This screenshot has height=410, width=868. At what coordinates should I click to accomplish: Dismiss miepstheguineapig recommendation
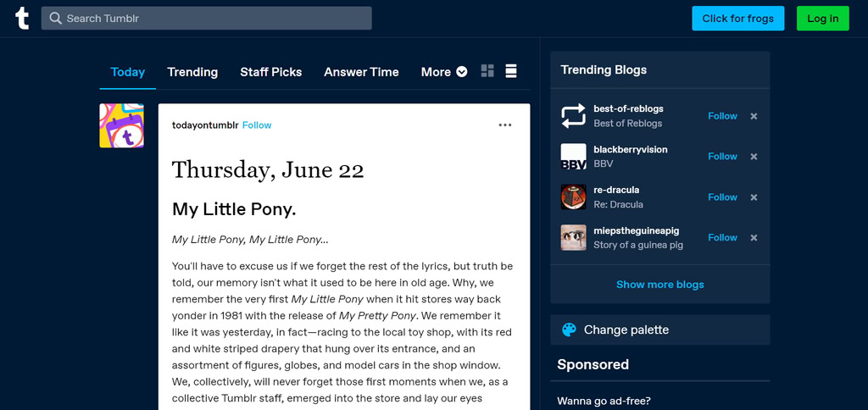[754, 237]
